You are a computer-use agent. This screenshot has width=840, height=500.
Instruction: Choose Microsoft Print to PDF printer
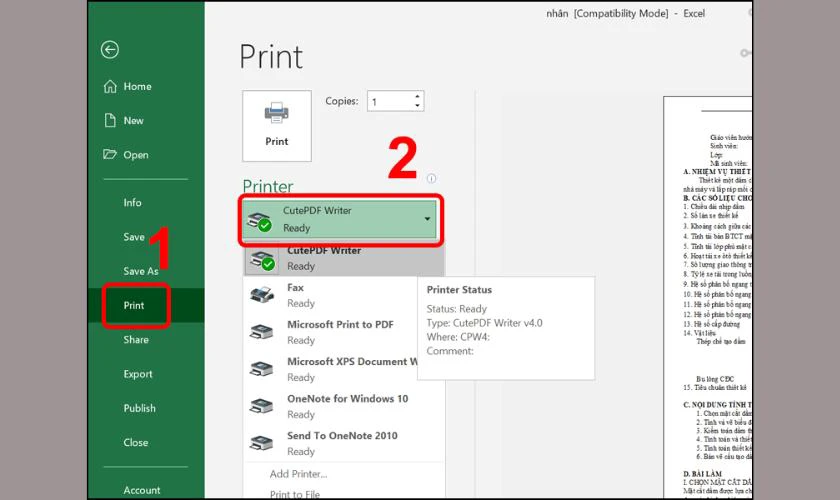coord(331,332)
